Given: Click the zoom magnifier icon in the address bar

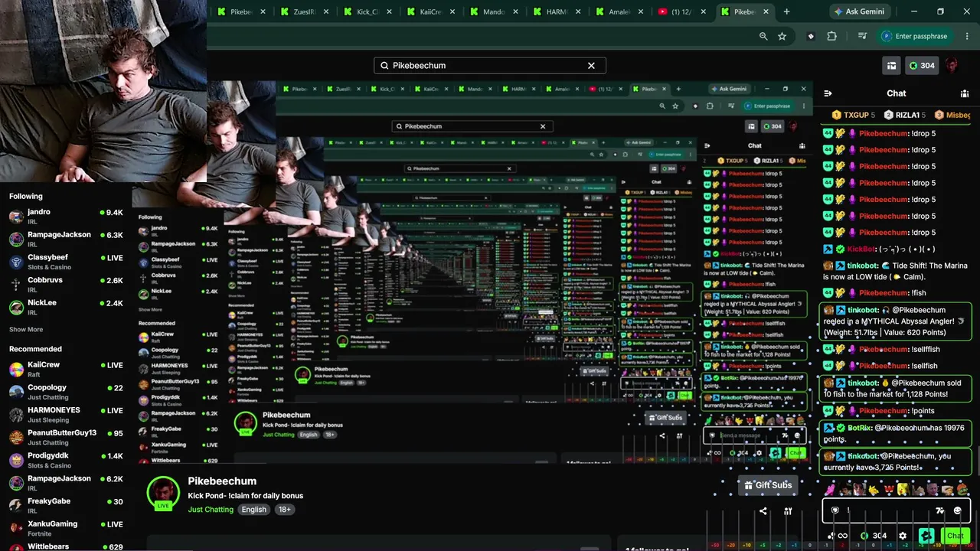Looking at the screenshot, I should coord(763,36).
